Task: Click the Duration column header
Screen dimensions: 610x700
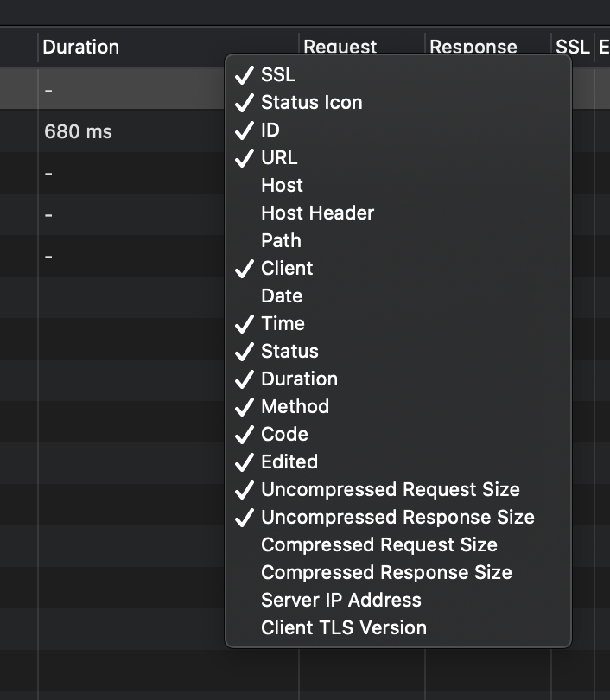Action: (168, 47)
